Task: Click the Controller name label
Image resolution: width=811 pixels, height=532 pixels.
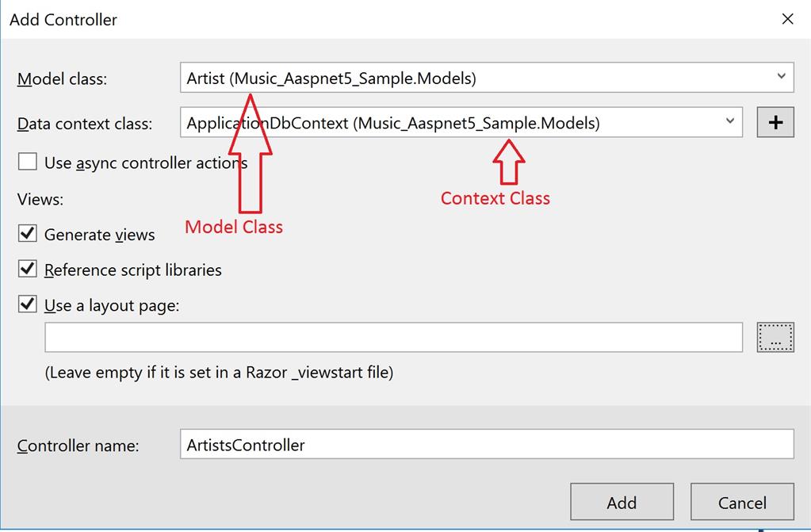Action: coord(78,446)
